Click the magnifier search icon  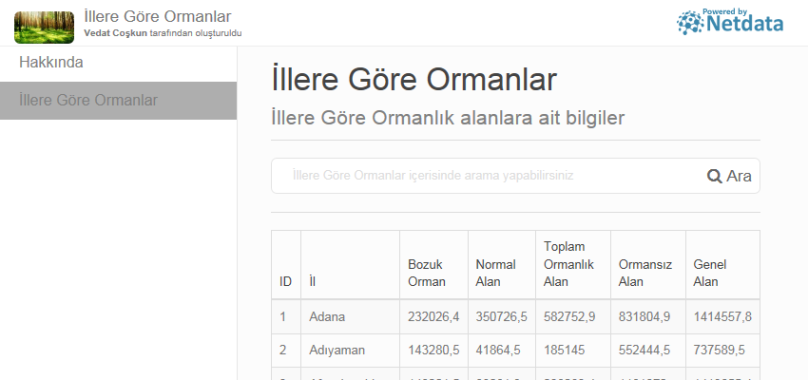point(714,176)
